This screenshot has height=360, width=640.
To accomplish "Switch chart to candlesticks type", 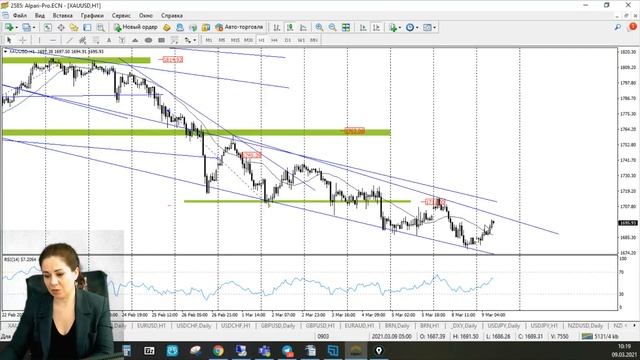I will (x=290, y=27).
